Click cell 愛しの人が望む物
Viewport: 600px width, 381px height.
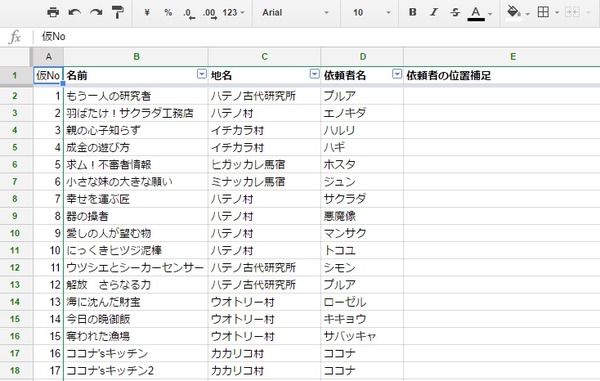click(136, 233)
